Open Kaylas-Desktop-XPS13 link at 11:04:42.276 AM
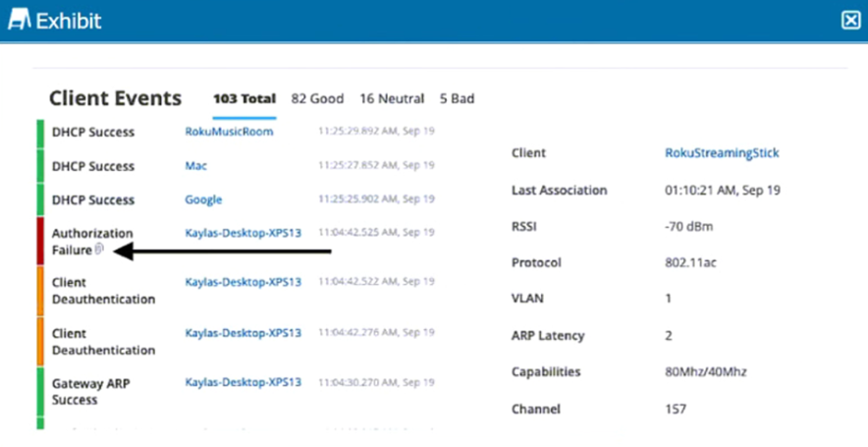This screenshot has height=447, width=868. tap(243, 333)
